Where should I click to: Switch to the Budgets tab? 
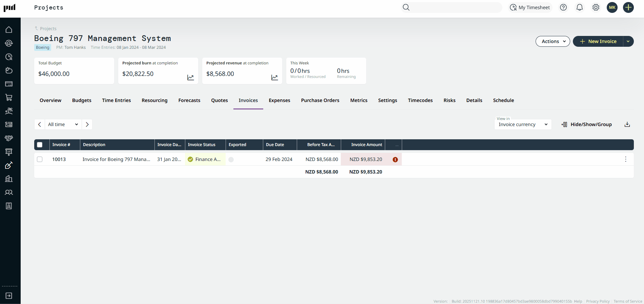(x=82, y=100)
